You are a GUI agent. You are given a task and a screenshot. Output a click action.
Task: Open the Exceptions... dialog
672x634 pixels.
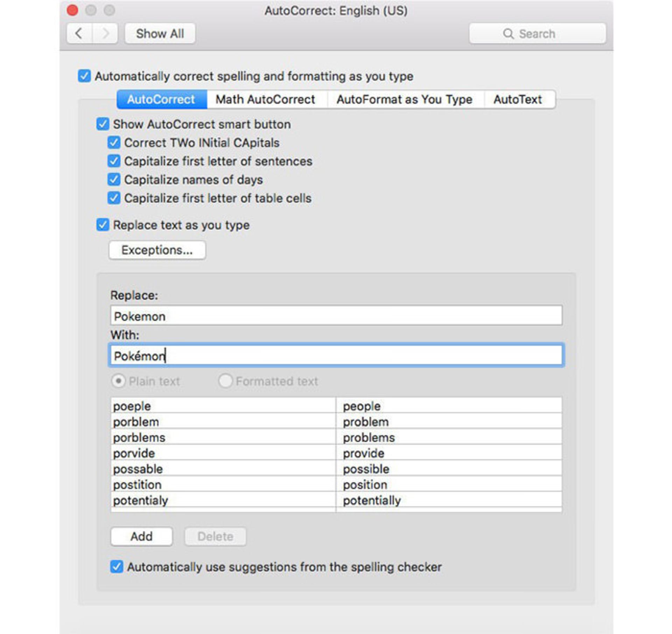[x=157, y=250]
